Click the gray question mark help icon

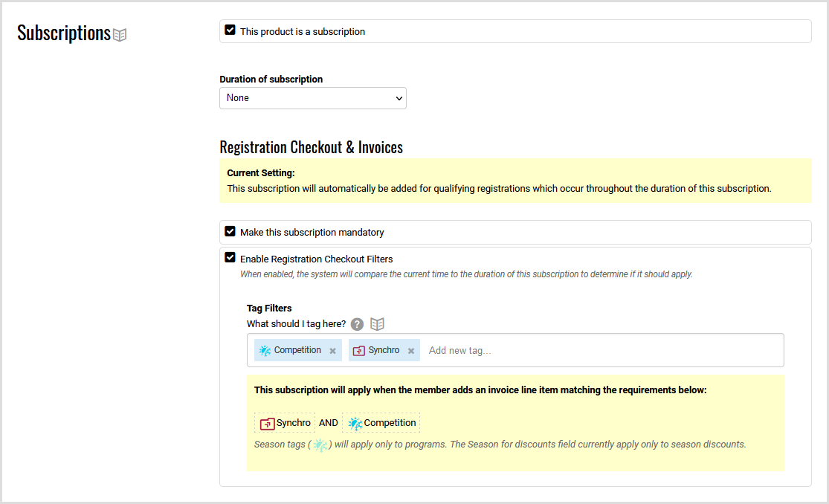358,324
